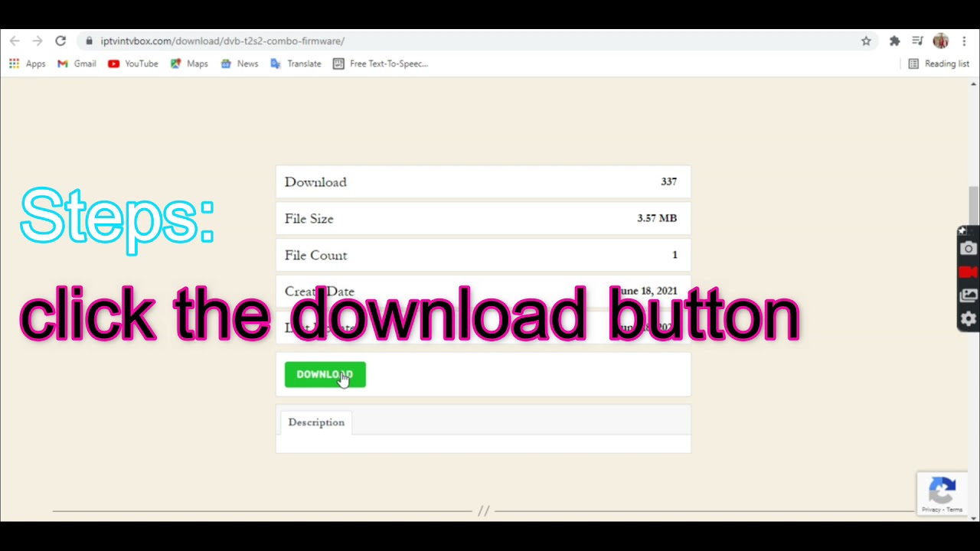Open the Chrome three-dot menu

[x=964, y=41]
